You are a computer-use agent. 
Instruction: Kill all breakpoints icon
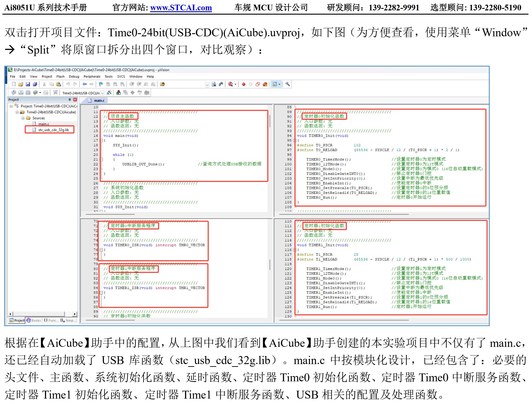[265, 84]
